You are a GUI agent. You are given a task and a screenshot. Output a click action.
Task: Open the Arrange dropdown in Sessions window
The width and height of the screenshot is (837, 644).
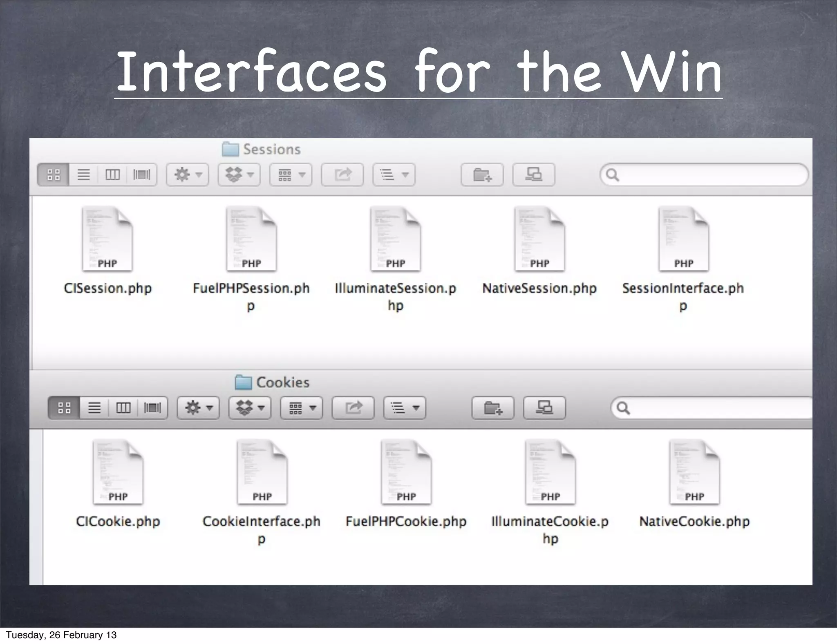tap(291, 175)
